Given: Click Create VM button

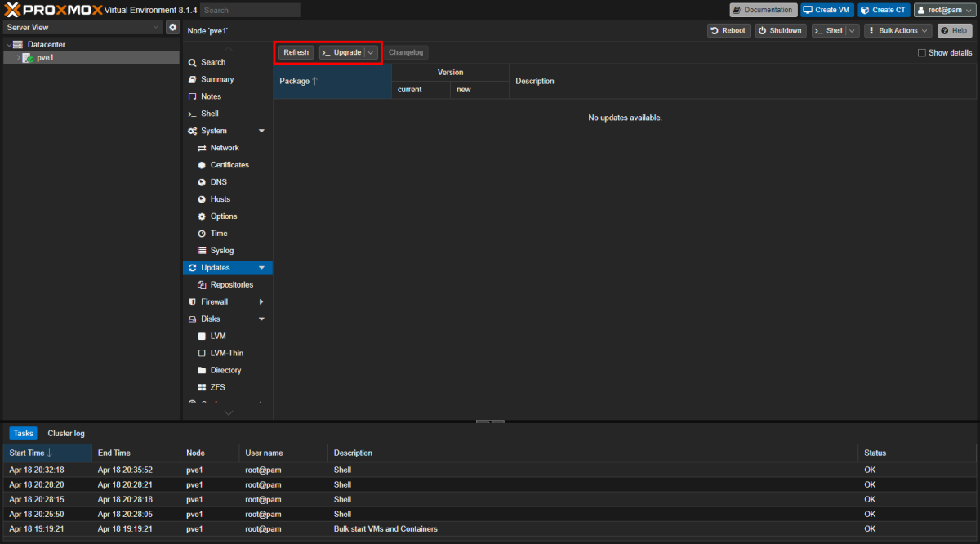Looking at the screenshot, I should (x=826, y=10).
